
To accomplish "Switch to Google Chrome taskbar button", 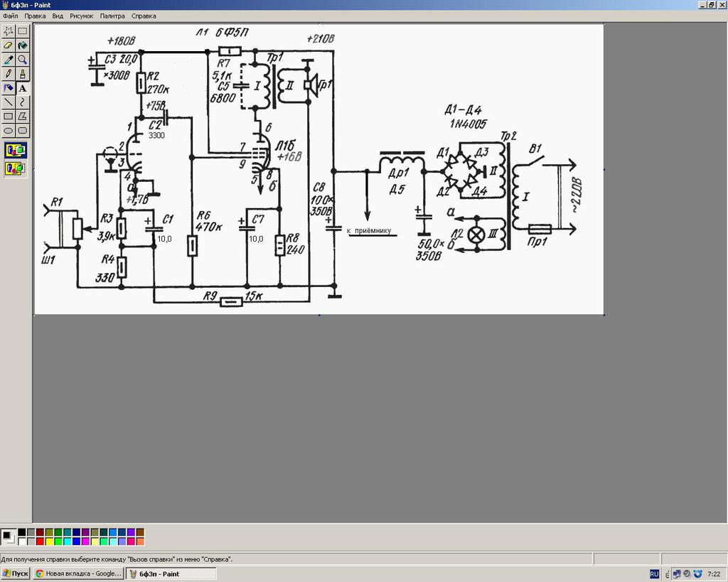I will point(79,573).
